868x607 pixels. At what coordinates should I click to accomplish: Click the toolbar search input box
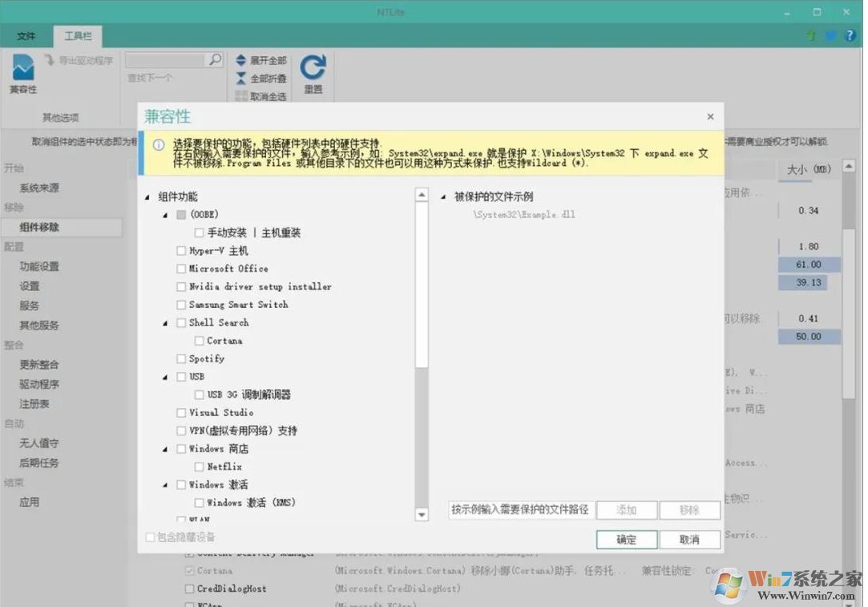click(x=166, y=59)
